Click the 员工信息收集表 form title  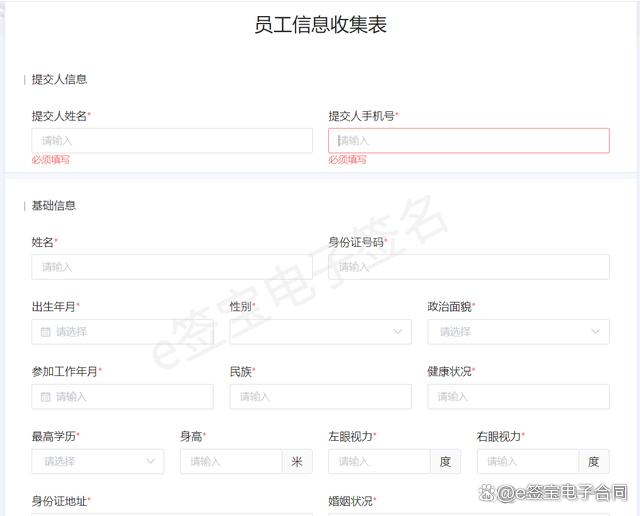(320, 26)
